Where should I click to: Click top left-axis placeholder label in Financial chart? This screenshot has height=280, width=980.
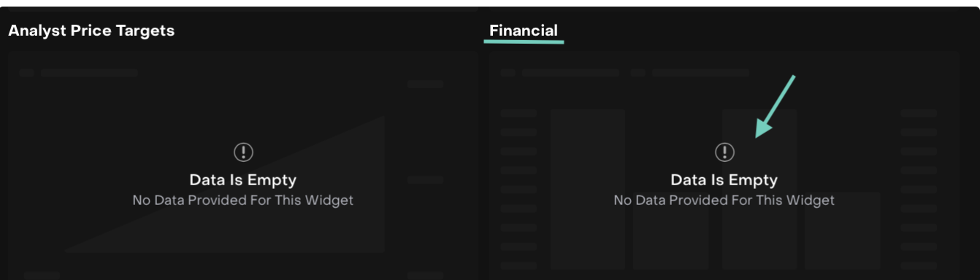[518, 113]
